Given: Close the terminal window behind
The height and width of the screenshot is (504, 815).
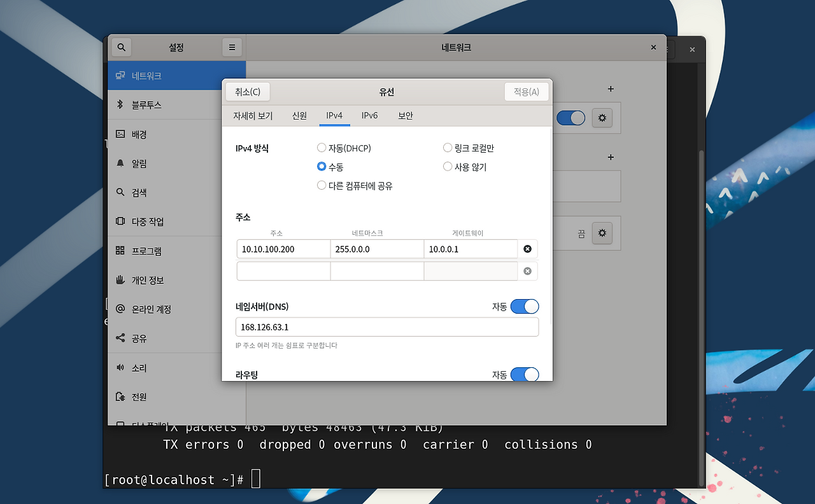Looking at the screenshot, I should point(693,49).
